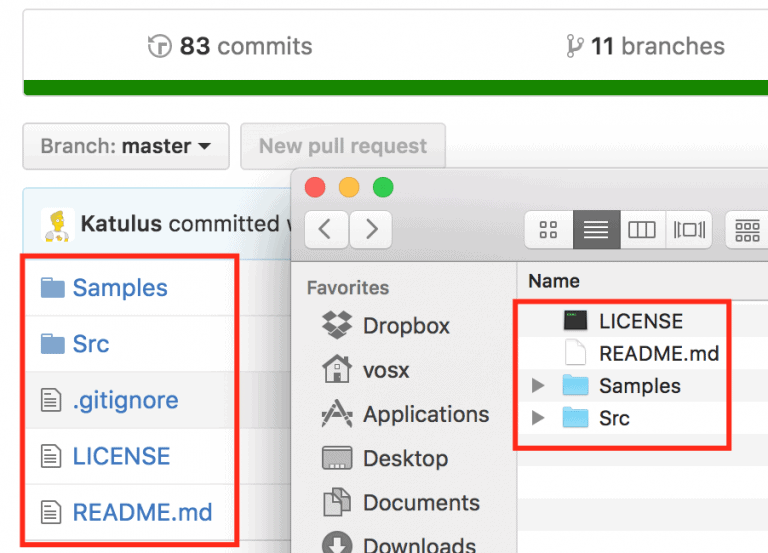Click the README.md file icon on GitHub
The width and height of the screenshot is (768, 553).
click(x=51, y=512)
